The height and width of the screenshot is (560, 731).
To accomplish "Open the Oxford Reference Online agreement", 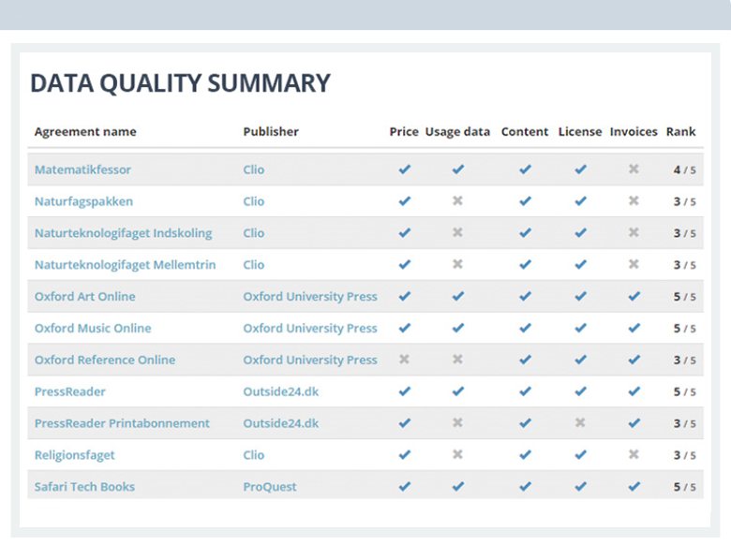I will click(105, 361).
